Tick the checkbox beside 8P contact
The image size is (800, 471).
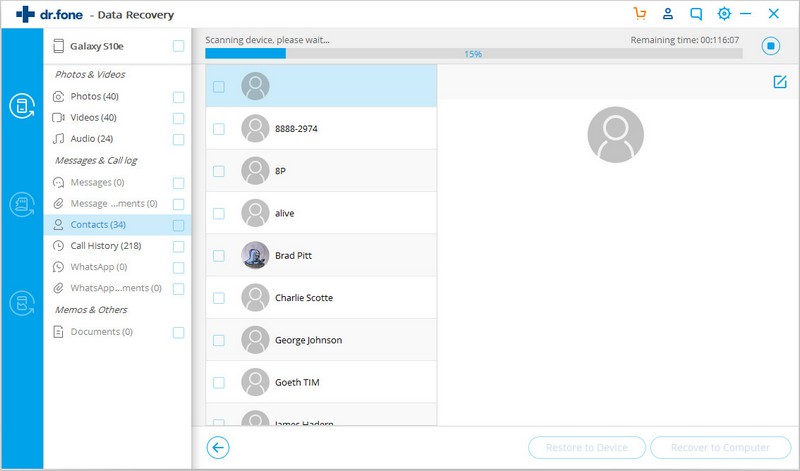coord(219,171)
